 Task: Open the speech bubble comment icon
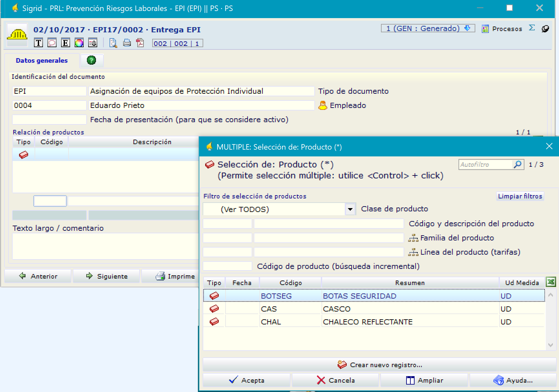coord(52,43)
